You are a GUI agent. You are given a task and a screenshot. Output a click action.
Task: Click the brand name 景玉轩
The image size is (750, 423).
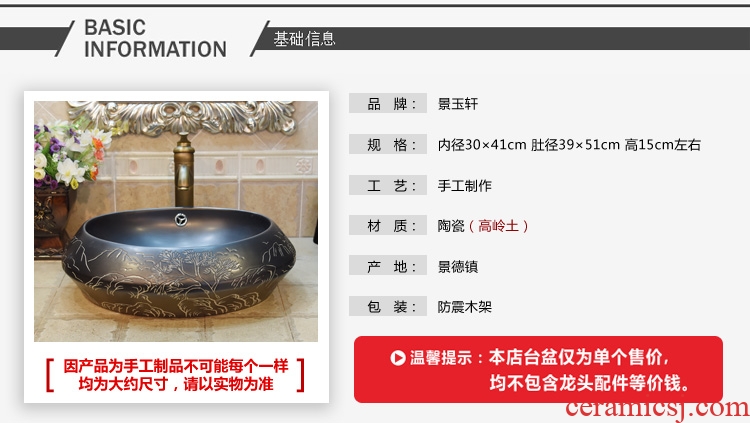pyautogui.click(x=458, y=104)
